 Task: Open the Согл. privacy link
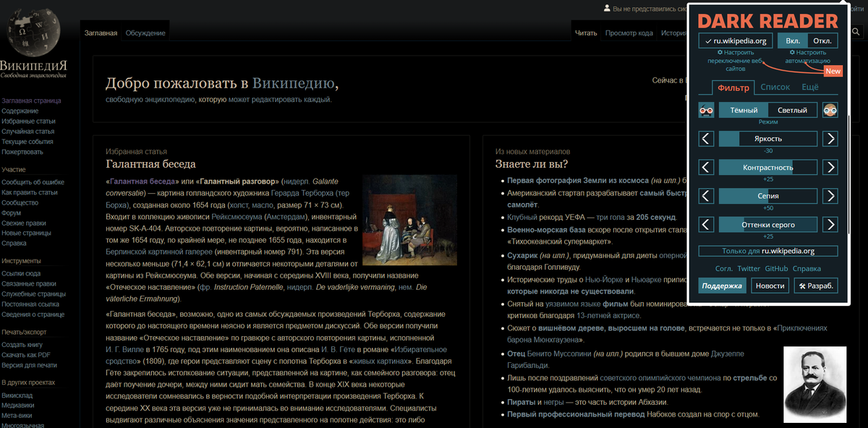click(x=724, y=268)
